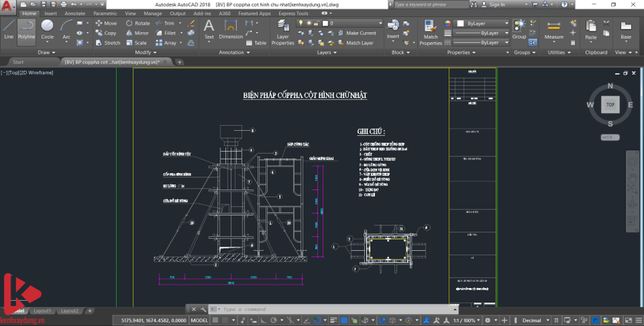Start the Dimension annotation tool
Screen dimensions: 644x326
coord(230,29)
